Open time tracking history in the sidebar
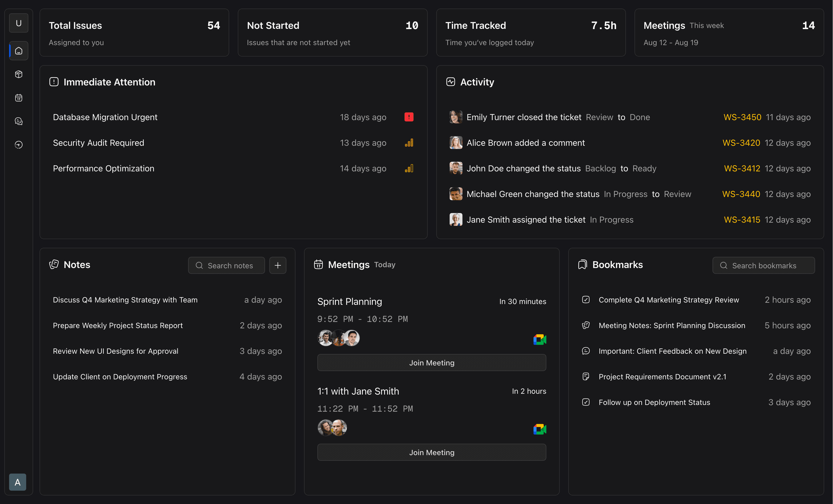833x504 pixels. pyautogui.click(x=18, y=145)
